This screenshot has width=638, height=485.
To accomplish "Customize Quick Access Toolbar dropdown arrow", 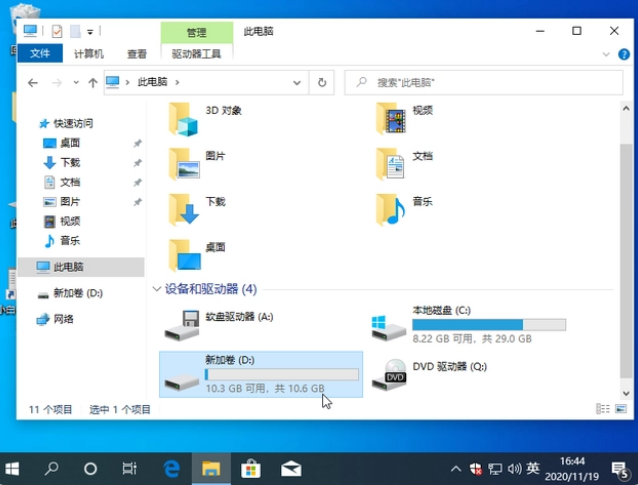I will 90,32.
